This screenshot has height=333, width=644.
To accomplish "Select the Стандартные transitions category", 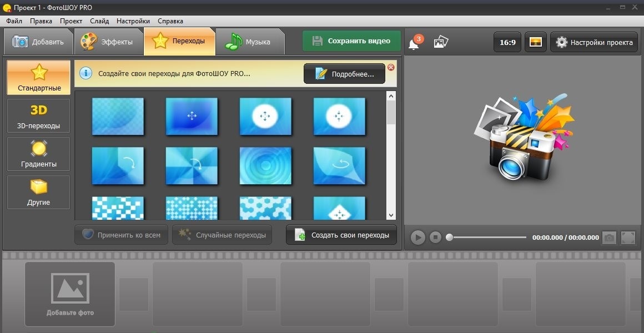I will click(x=39, y=78).
